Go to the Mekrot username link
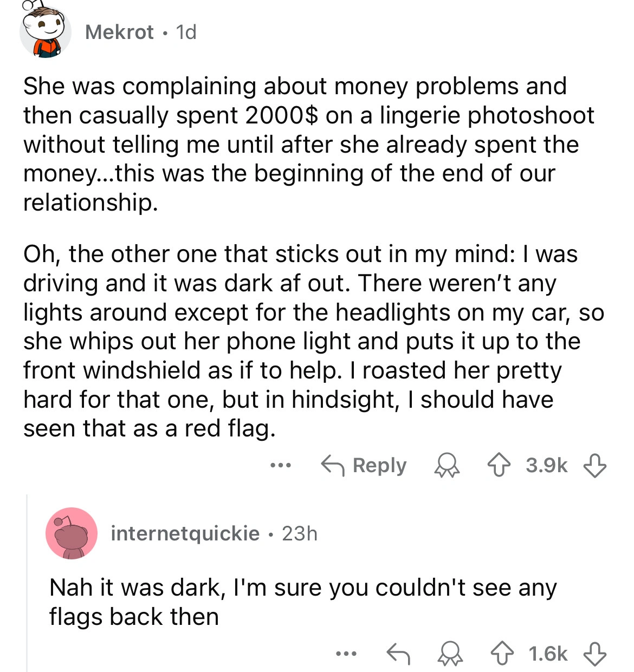This screenshot has width=634, height=672. pos(119,32)
